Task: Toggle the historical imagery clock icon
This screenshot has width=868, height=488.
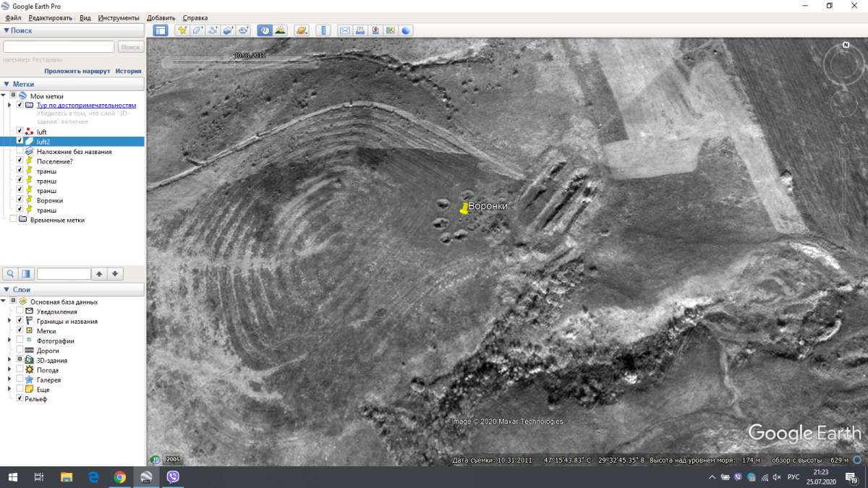Action: click(265, 30)
